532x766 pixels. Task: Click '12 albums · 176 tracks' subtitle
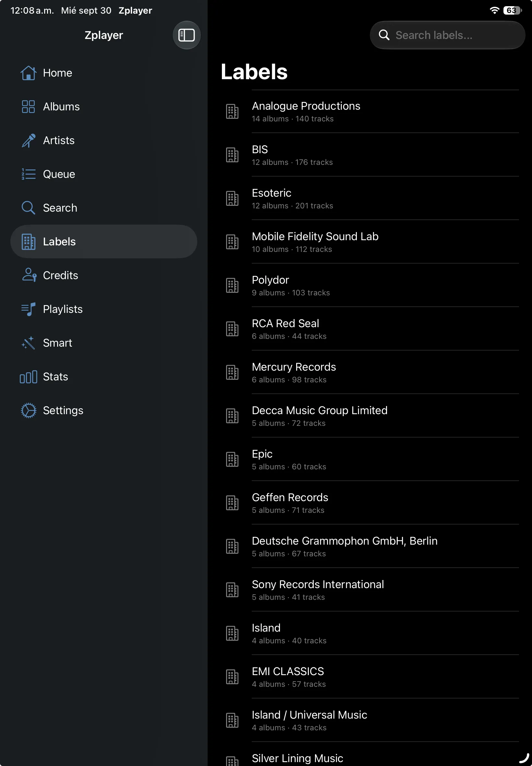click(x=292, y=162)
